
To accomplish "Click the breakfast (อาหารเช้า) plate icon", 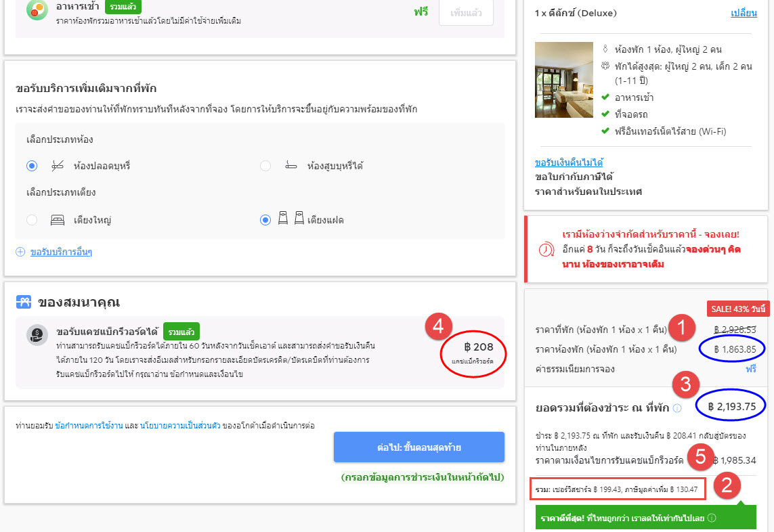I will pyautogui.click(x=37, y=10).
